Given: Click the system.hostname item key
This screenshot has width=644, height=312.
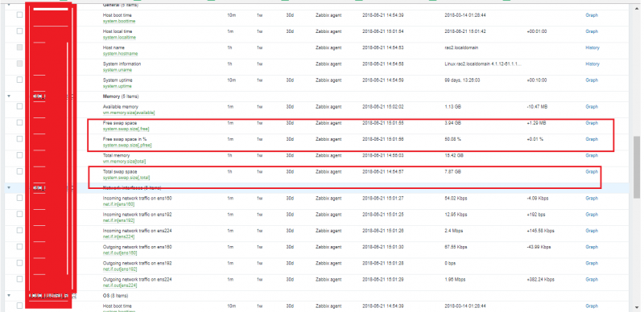Looking at the screenshot, I should 120,54.
